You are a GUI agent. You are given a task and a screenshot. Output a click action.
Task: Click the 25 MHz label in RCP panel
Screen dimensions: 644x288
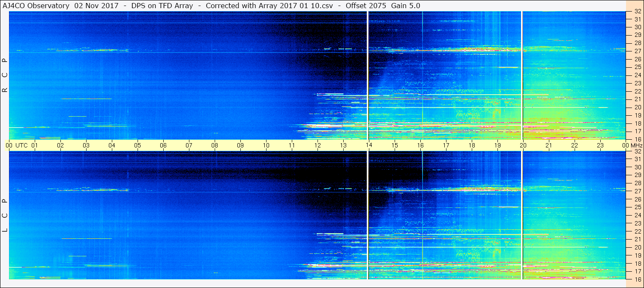point(637,67)
